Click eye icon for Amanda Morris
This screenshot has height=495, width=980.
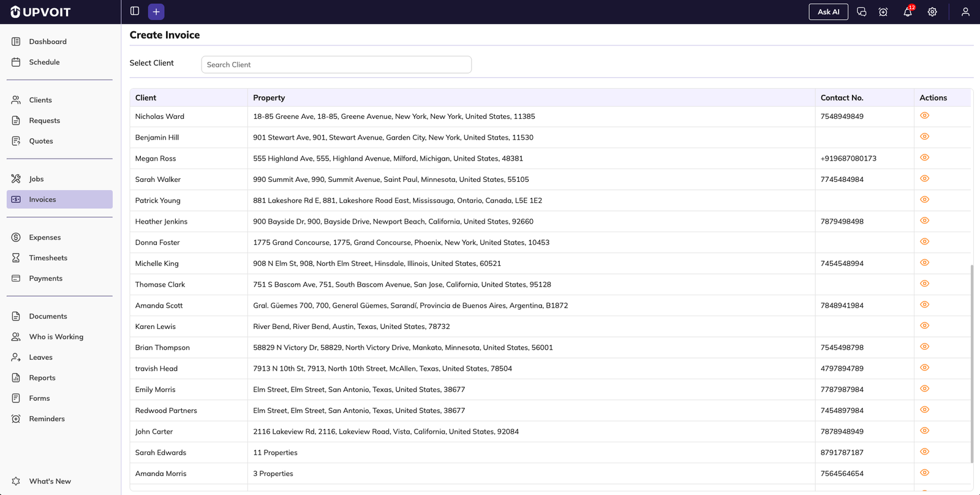925,473
